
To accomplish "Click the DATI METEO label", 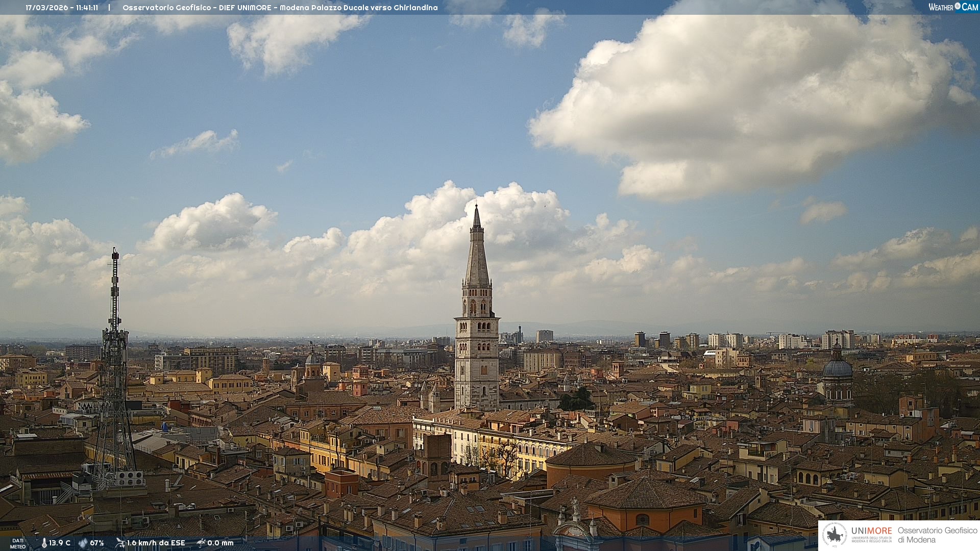I will coord(18,543).
